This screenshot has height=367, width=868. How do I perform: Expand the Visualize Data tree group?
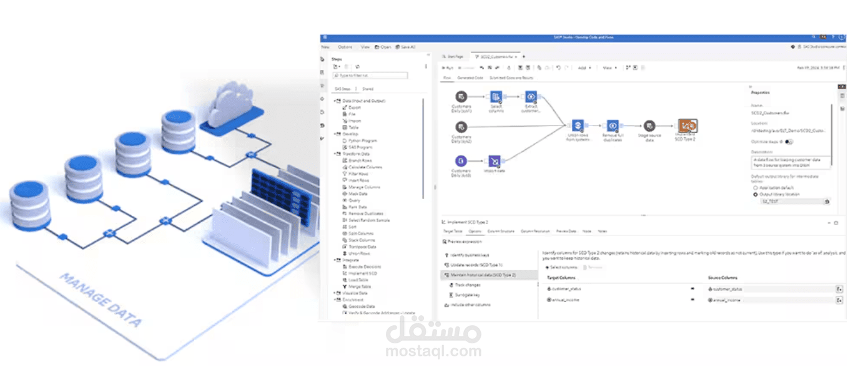coord(334,293)
